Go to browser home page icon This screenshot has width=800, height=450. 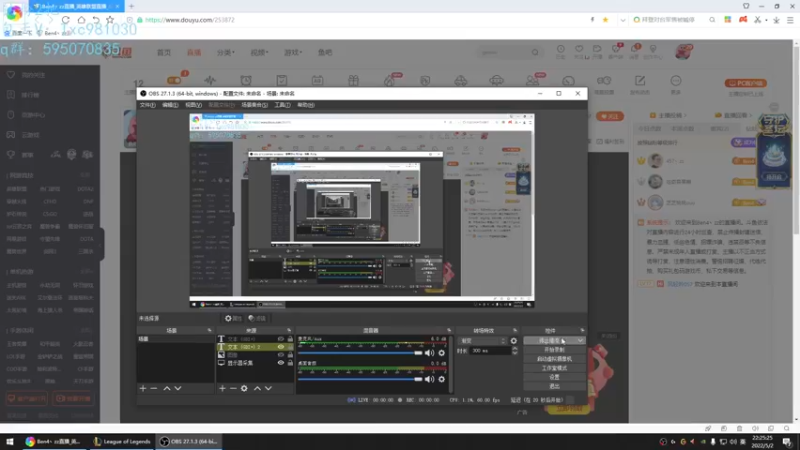point(81,20)
